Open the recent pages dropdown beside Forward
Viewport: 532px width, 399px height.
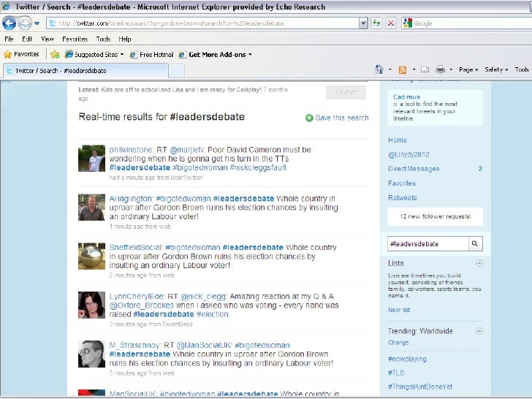click(x=37, y=23)
